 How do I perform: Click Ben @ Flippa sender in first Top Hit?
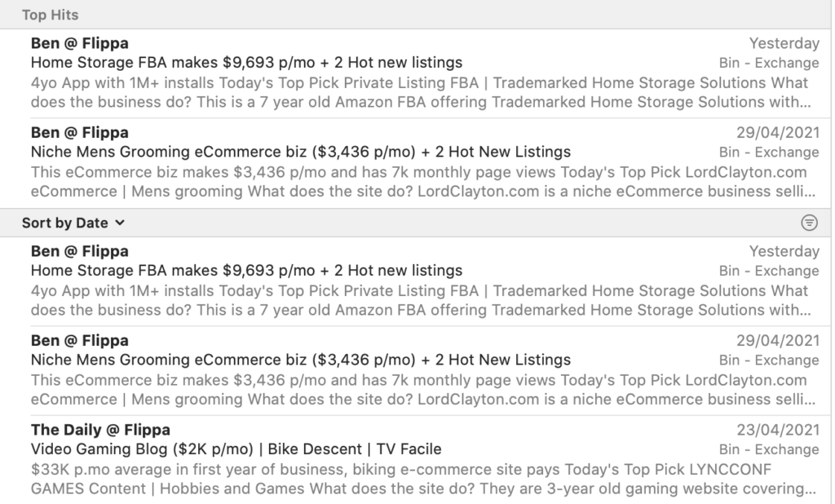[79, 43]
